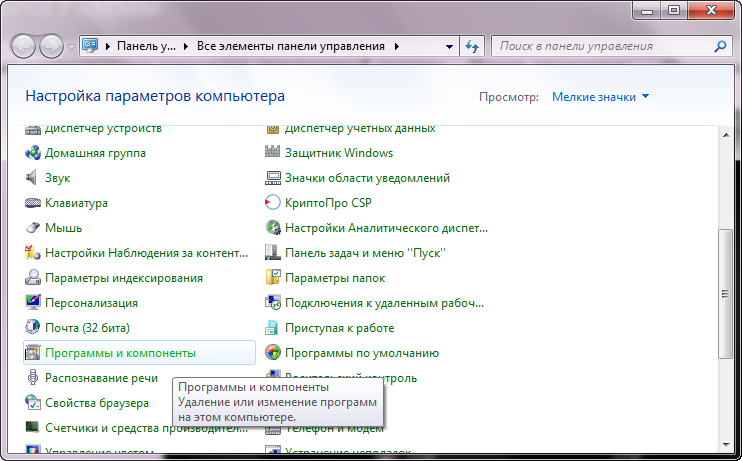Click the Звук speaker icon
Viewport: 742px width, 461px height.
[31, 178]
